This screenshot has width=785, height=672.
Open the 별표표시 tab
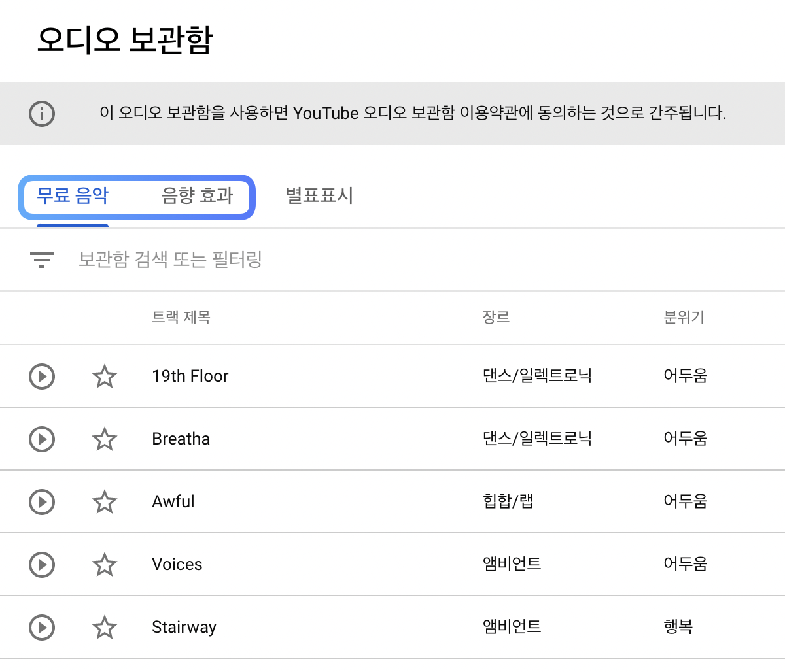[319, 195]
